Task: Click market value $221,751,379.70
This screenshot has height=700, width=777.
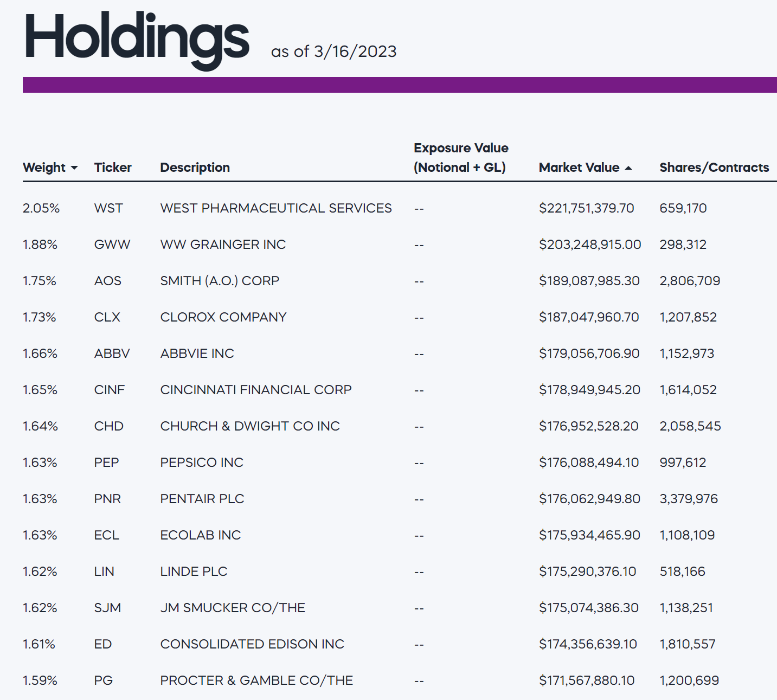Action: coord(587,208)
